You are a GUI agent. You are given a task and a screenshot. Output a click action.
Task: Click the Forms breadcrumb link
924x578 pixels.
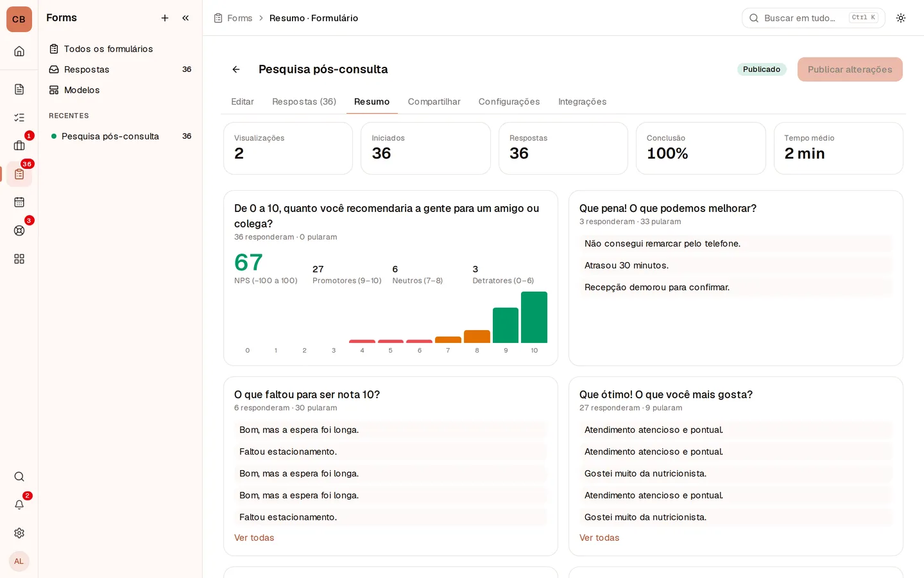240,18
